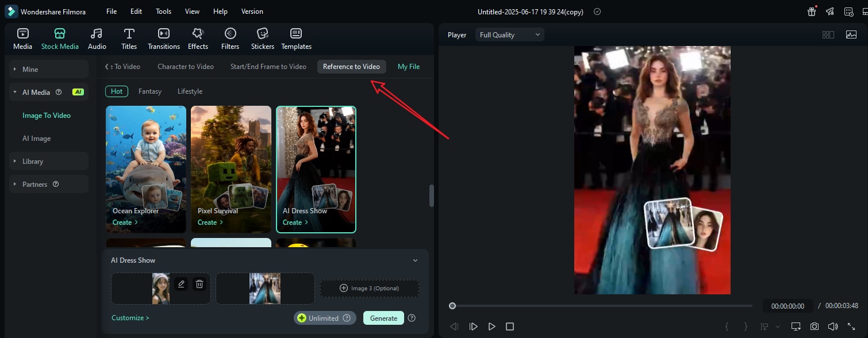
Task: Open the View menu
Action: (193, 11)
